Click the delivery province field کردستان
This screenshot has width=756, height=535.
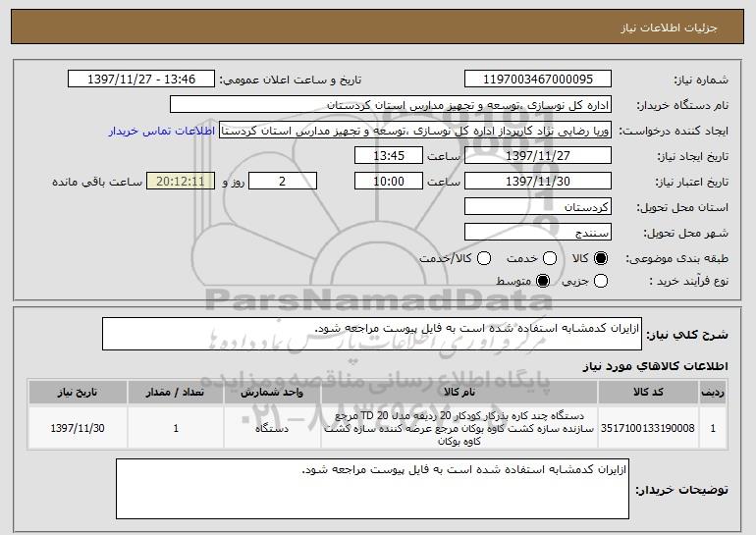(538, 207)
